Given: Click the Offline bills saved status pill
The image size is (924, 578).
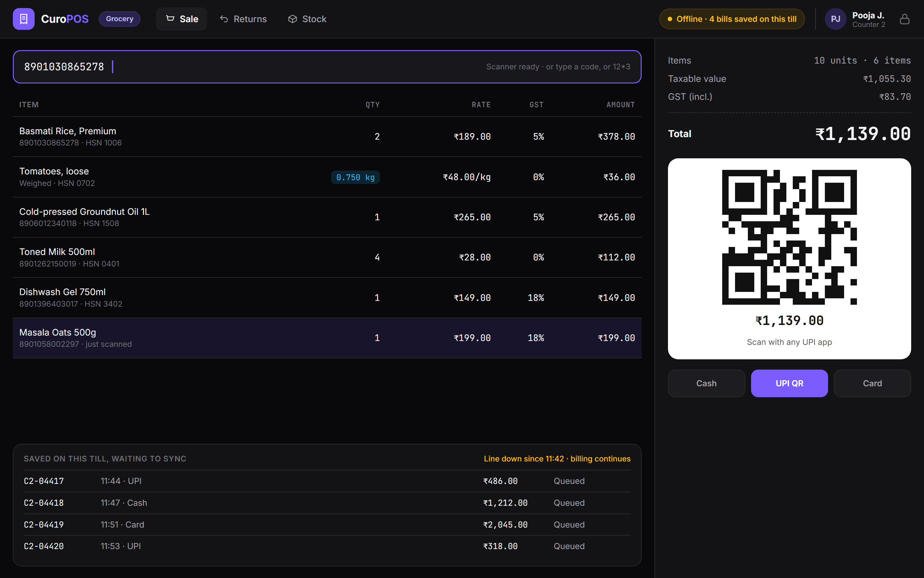Looking at the screenshot, I should tap(732, 19).
